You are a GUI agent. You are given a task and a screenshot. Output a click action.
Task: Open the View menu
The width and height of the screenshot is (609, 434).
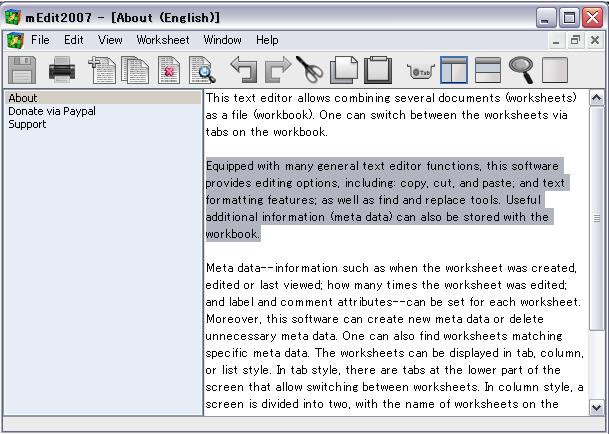[x=110, y=40]
